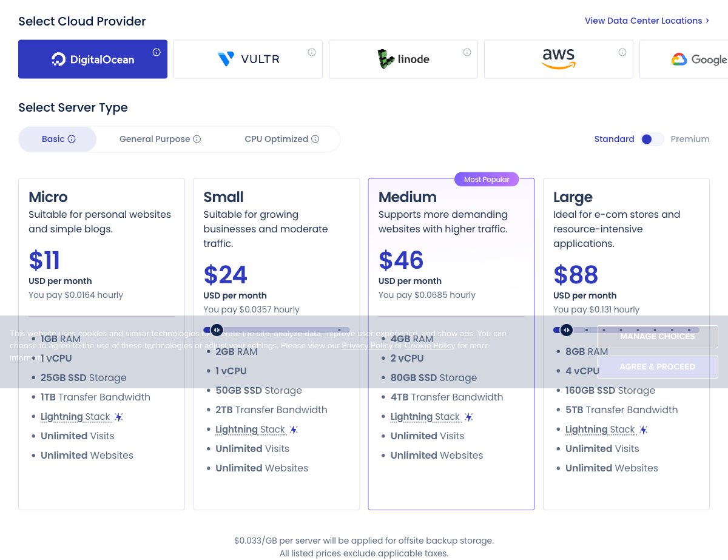This screenshot has width=728, height=560.
Task: Open Cookie Policy link in cookie banner
Action: tap(430, 346)
